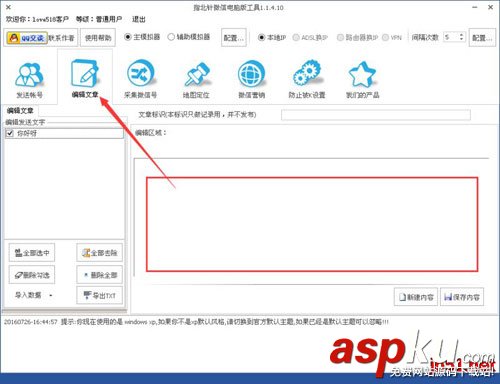The width and height of the screenshot is (500, 384).
Task: Select the 辅助模拟器 radio button
Action: [x=171, y=37]
